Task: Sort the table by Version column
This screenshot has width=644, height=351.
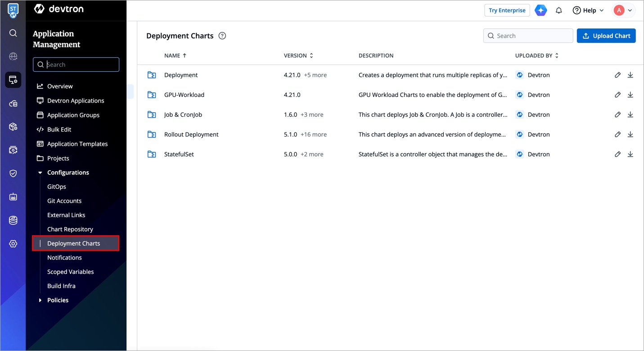Action: pyautogui.click(x=298, y=56)
